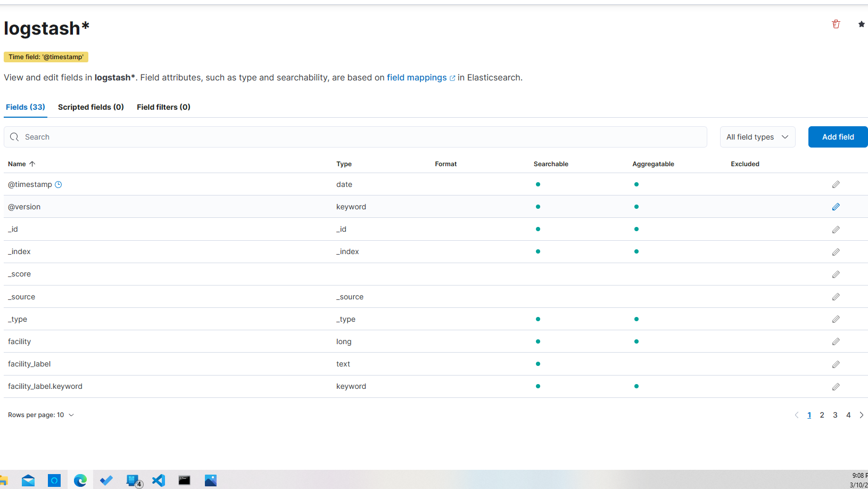
Task: Set default index pattern with star icon
Action: (x=861, y=24)
